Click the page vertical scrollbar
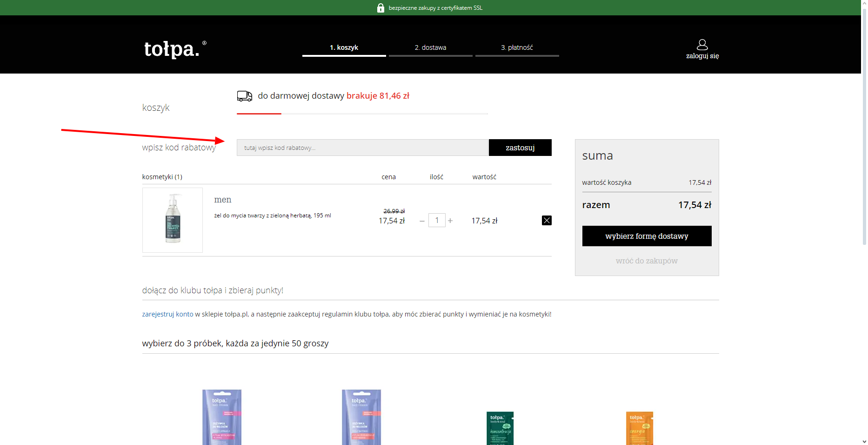This screenshot has width=868, height=445. 864,126
